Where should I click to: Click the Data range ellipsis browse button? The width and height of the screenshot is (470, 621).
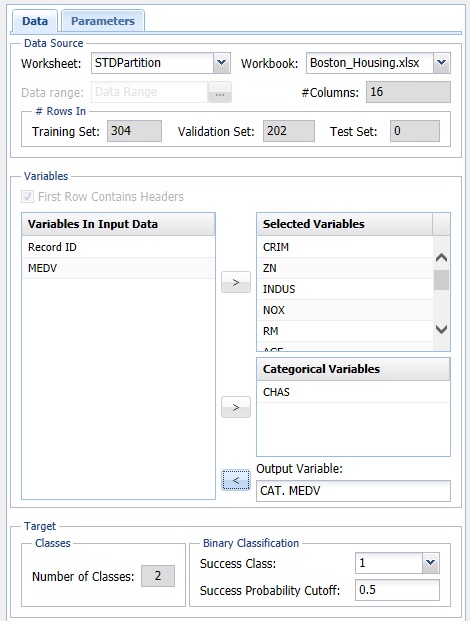point(220,92)
